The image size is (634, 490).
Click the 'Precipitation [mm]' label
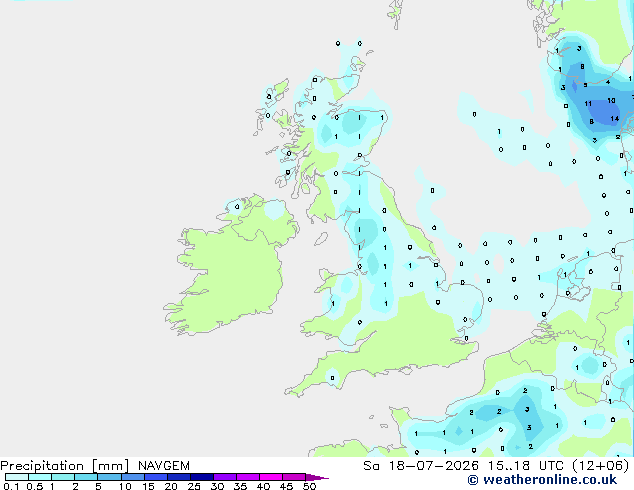click(x=65, y=466)
